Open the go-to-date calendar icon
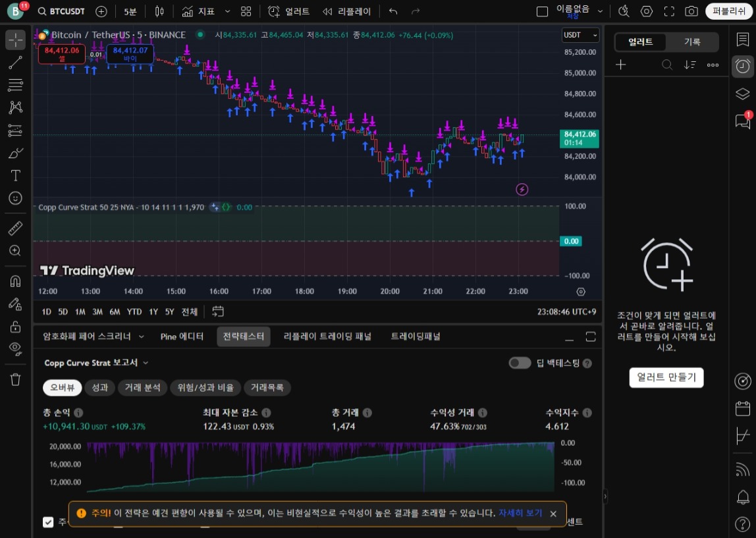756x538 pixels. (x=218, y=312)
